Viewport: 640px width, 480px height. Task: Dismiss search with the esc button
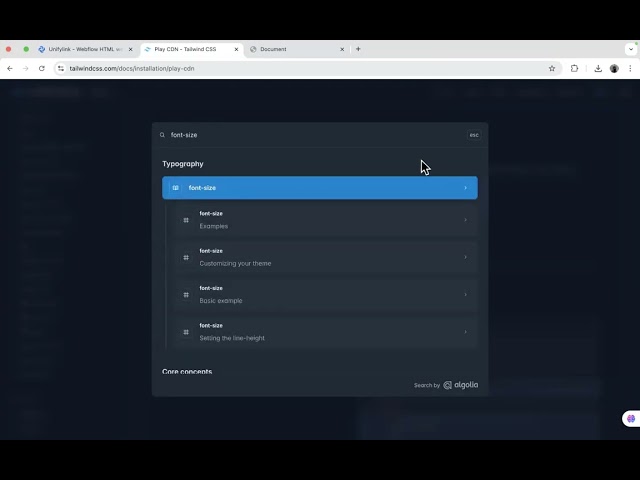[x=474, y=135]
